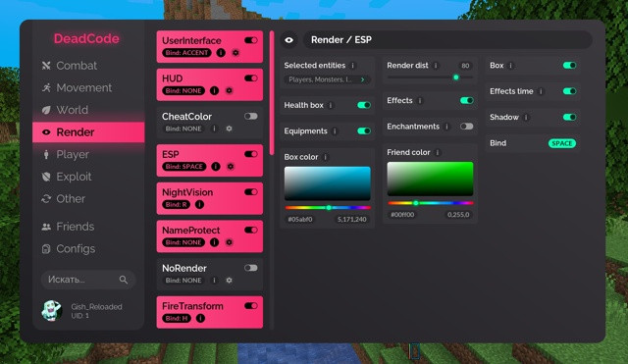Screen dimensions: 628x364
Task: Toggle the NameProtect module switch
Action: pyautogui.click(x=251, y=230)
